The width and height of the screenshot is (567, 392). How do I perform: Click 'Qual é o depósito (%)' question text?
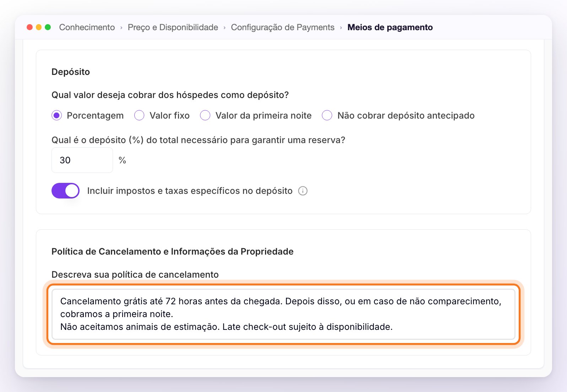point(198,140)
